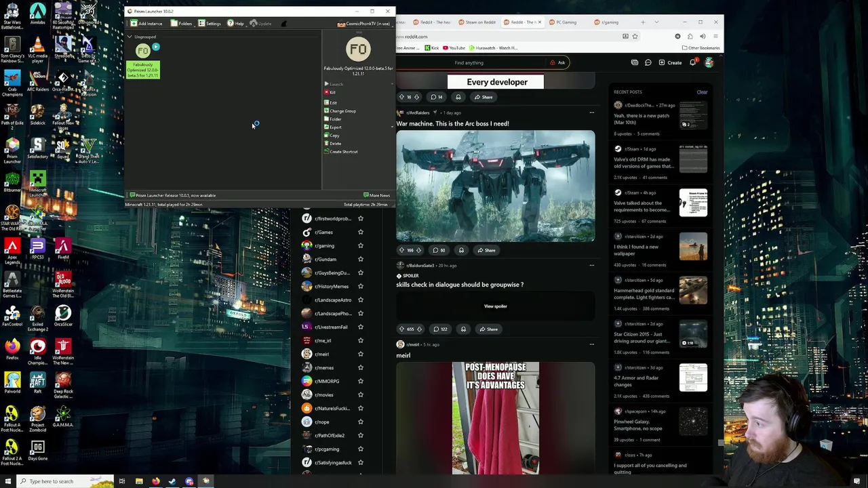Switch to the r/gaming browser tab
868x488 pixels.
pyautogui.click(x=607, y=22)
